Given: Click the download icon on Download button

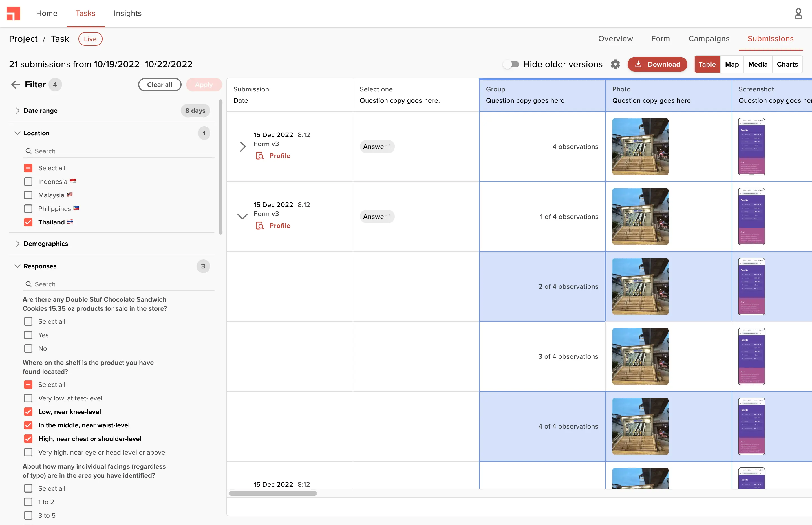Looking at the screenshot, I should (x=639, y=64).
